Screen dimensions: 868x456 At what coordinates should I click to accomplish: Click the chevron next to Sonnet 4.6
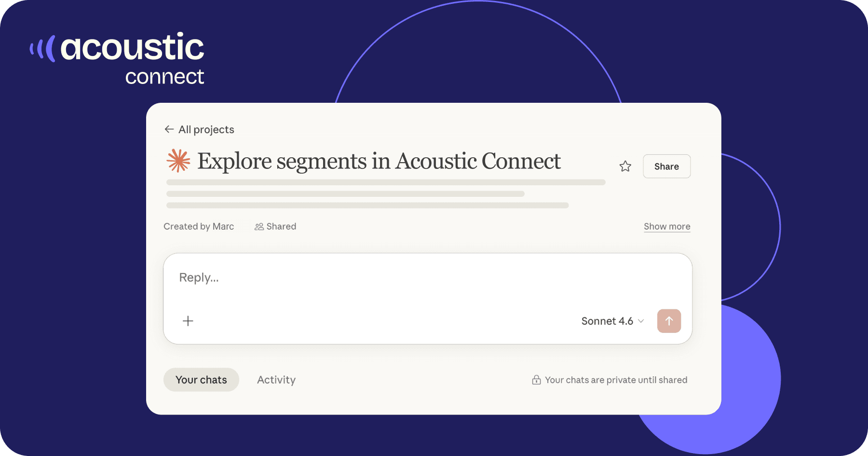click(x=641, y=321)
